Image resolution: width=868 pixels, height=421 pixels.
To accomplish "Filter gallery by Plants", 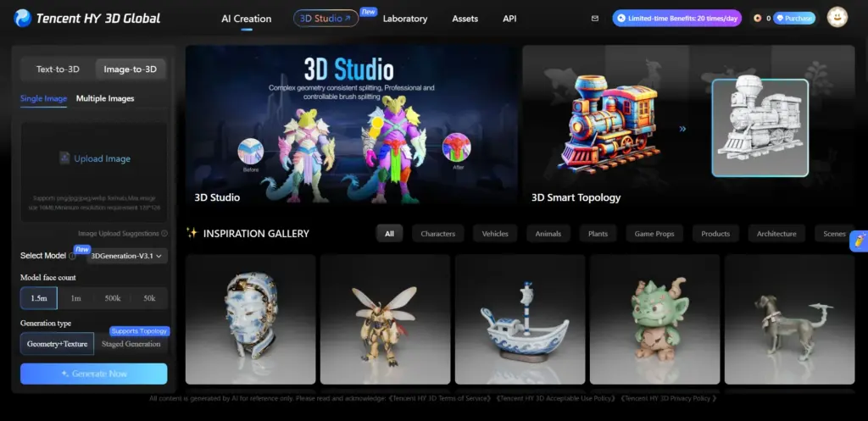I will pyautogui.click(x=598, y=234).
